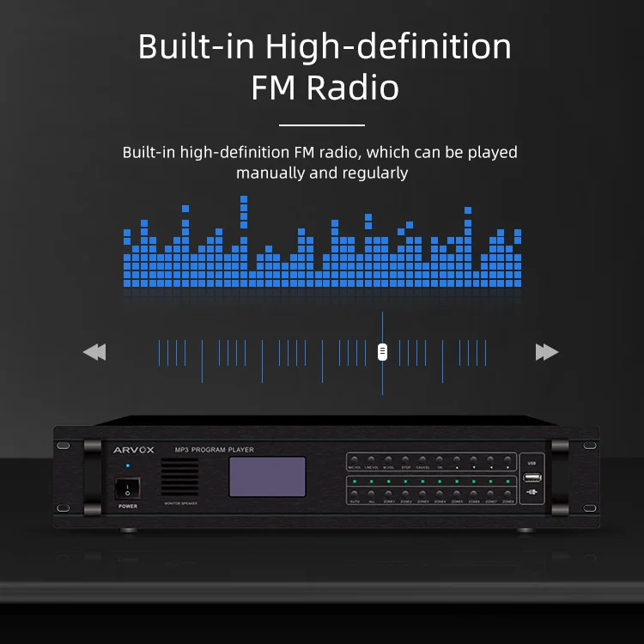Click the up arrow navigation button

[x=457, y=459]
